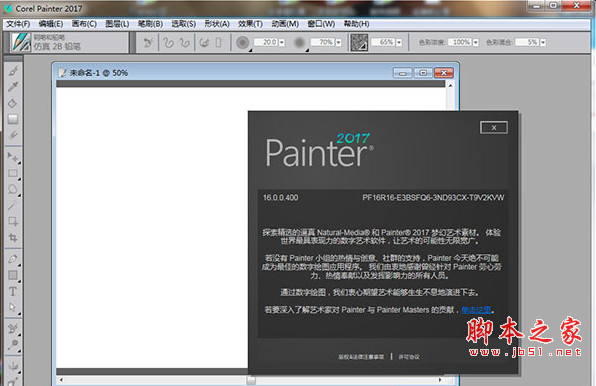596x386 pixels.
Task: Close the 未命名-1 document window
Action: pyautogui.click(x=444, y=73)
